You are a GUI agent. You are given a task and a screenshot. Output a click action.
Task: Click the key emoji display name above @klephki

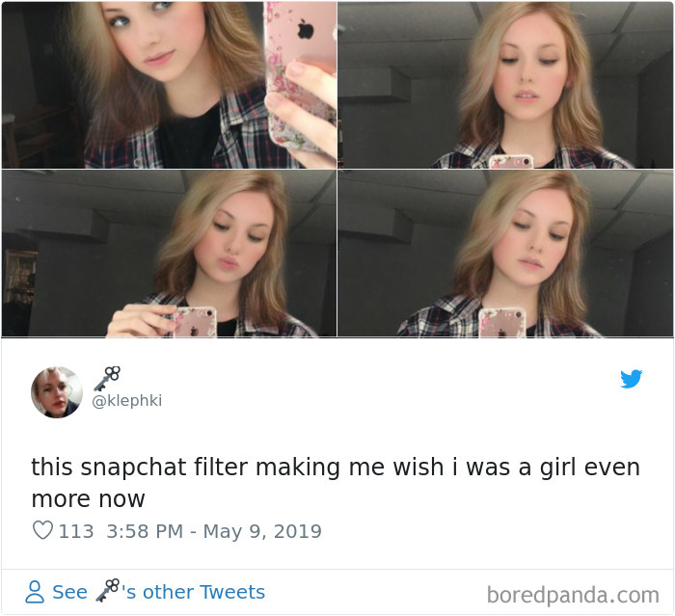click(107, 376)
